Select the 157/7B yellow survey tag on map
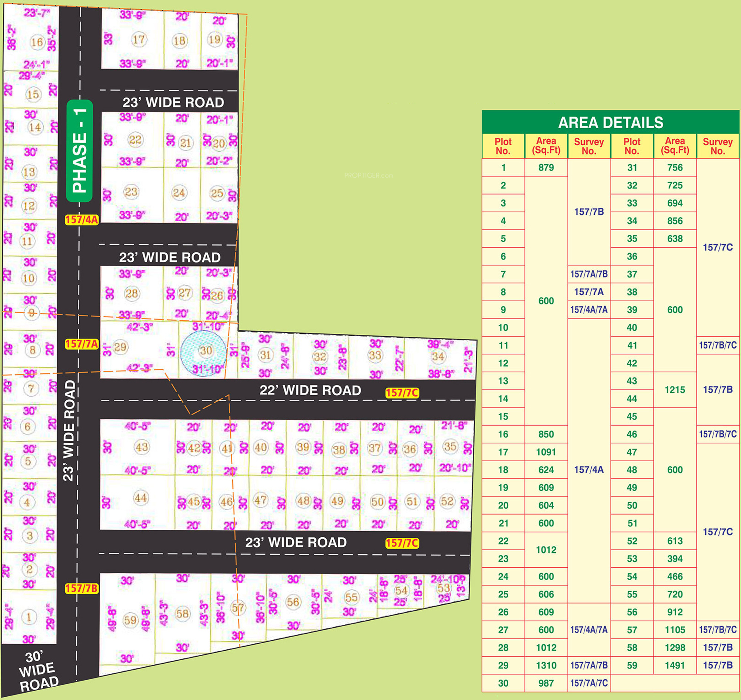Viewport: 741px width, 700px height. (82, 588)
